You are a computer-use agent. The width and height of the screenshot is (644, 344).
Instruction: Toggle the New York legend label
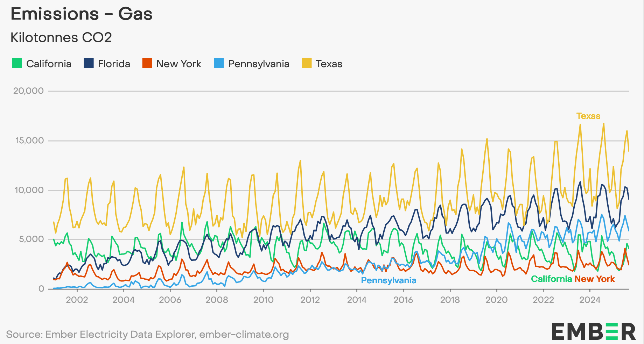point(178,64)
